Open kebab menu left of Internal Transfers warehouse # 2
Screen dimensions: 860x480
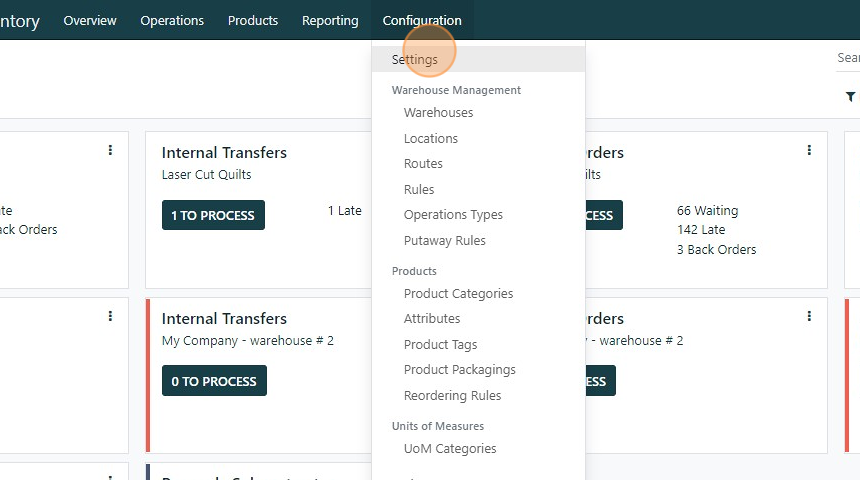coord(110,316)
